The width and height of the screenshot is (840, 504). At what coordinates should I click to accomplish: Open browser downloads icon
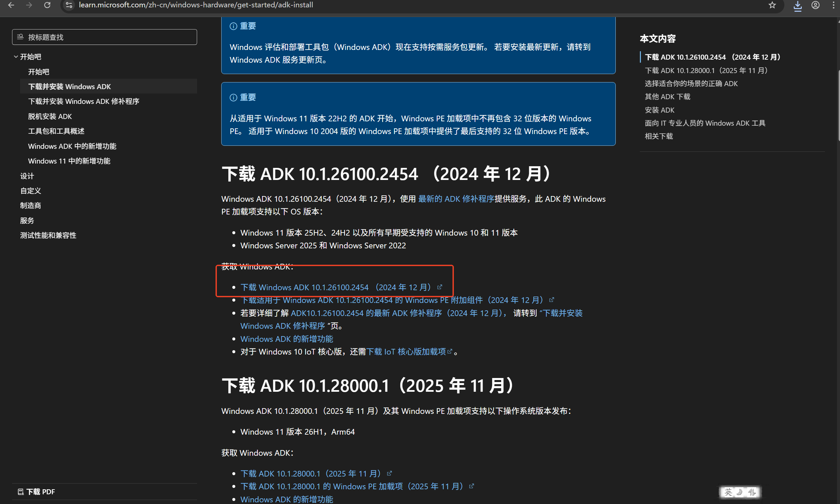click(x=797, y=5)
